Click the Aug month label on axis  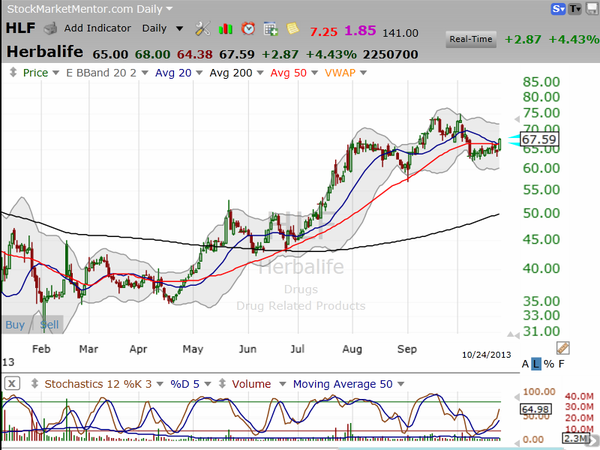352,349
